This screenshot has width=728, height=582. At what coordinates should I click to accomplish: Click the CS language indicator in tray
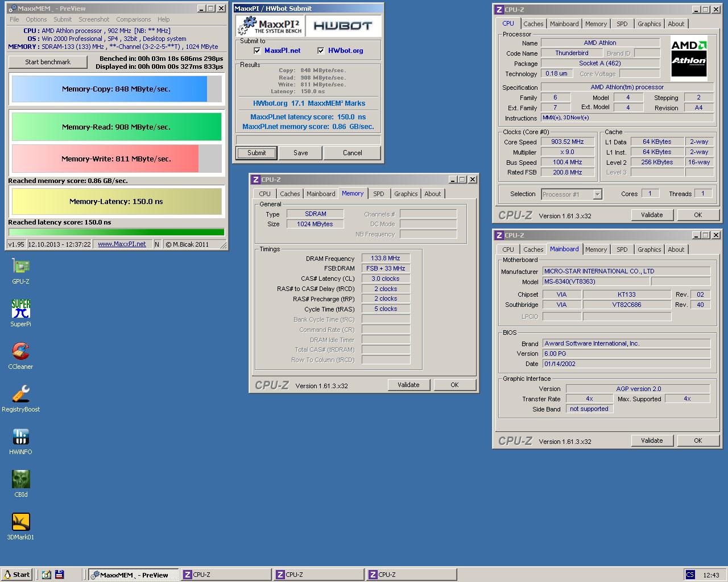coord(690,575)
